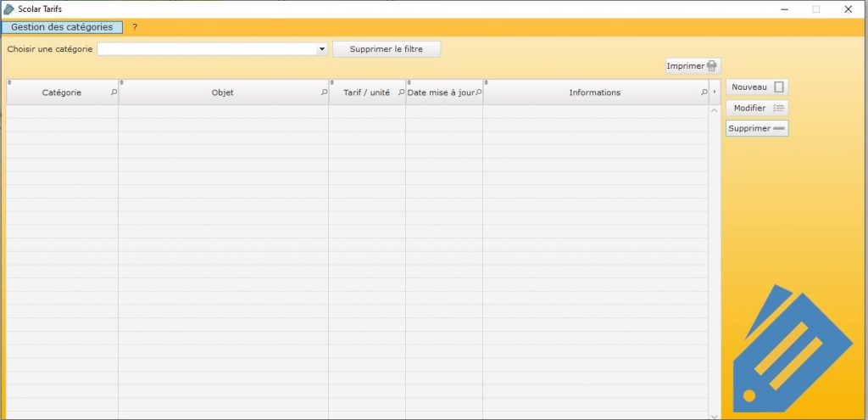Expand the column menu arrow right of the table header
This screenshot has width=868, height=420.
(715, 92)
